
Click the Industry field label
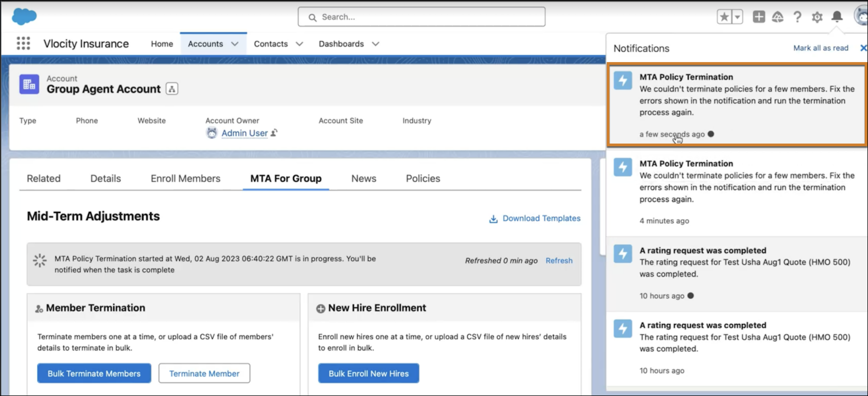417,121
